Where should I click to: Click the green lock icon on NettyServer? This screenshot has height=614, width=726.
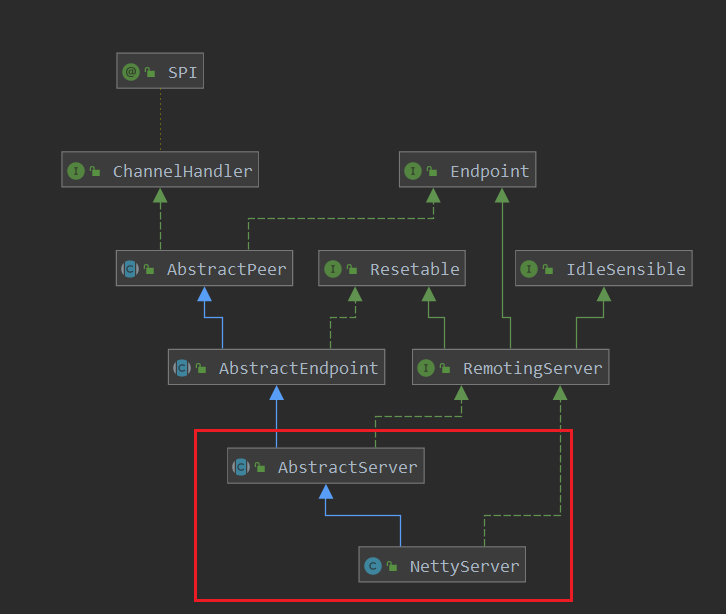click(391, 567)
